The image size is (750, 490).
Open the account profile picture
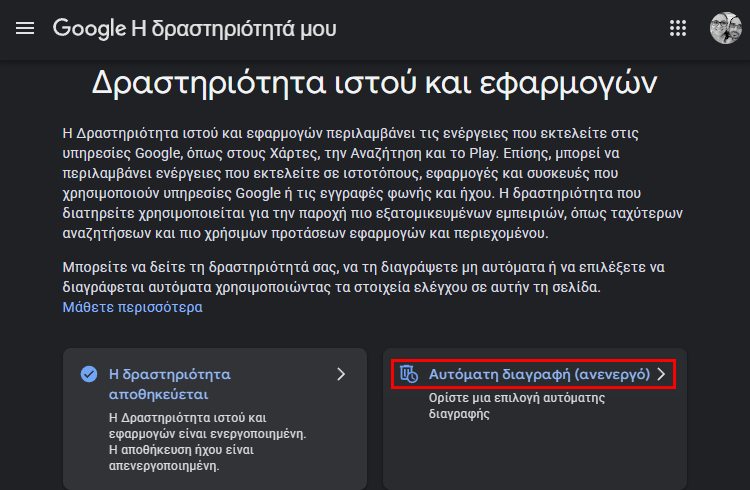[726, 28]
